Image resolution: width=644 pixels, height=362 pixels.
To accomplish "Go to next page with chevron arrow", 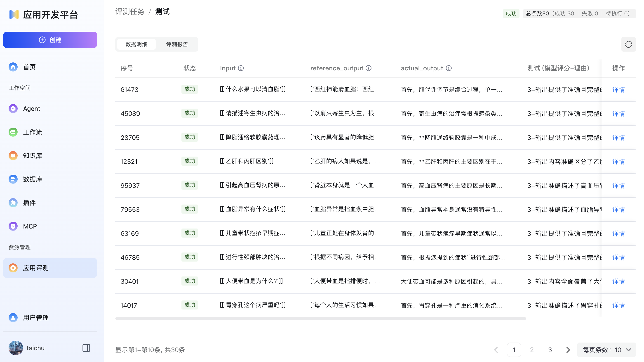I will pos(568,350).
